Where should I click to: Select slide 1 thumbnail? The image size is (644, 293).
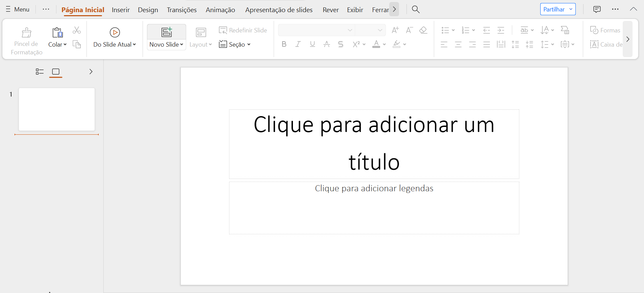pyautogui.click(x=57, y=109)
